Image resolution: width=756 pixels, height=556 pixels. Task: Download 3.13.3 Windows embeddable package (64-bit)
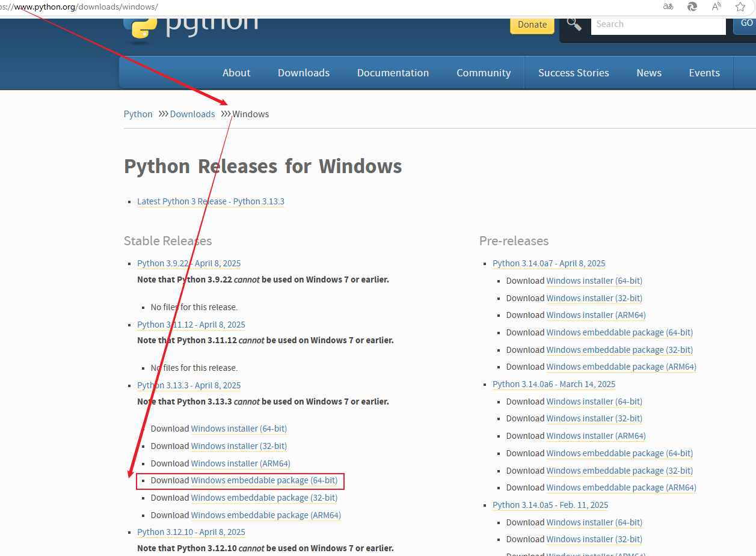pyautogui.click(x=264, y=481)
